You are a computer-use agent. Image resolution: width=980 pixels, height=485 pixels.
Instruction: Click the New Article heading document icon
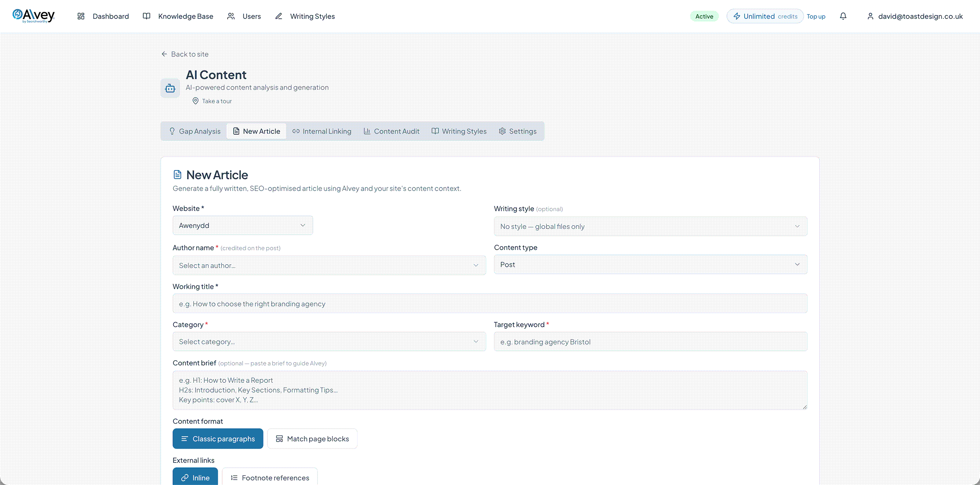178,175
